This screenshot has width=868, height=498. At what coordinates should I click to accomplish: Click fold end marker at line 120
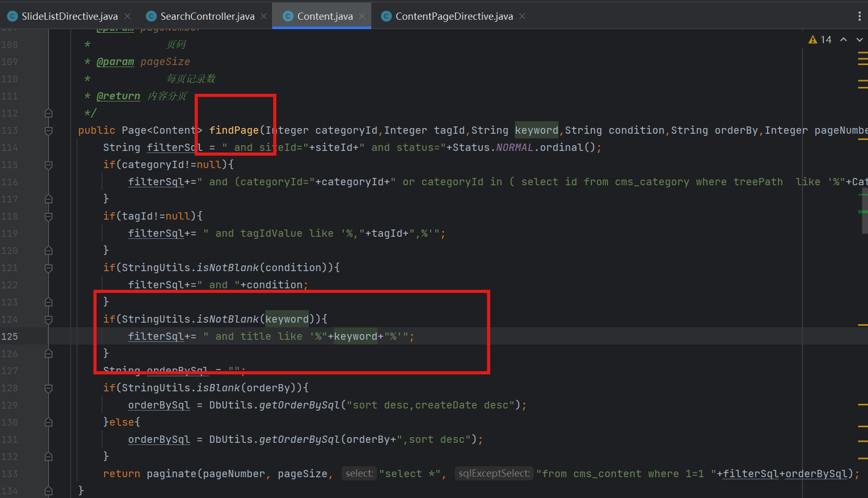tap(48, 251)
